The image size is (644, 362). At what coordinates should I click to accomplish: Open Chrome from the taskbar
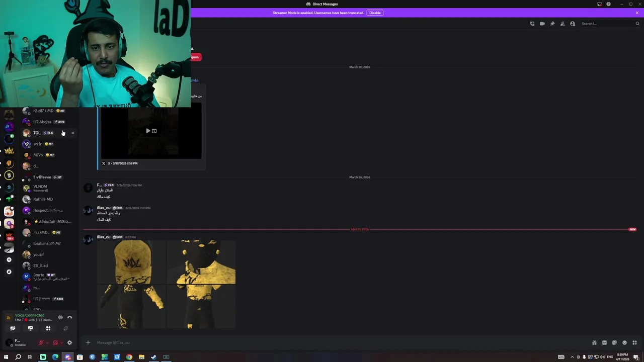(x=129, y=357)
